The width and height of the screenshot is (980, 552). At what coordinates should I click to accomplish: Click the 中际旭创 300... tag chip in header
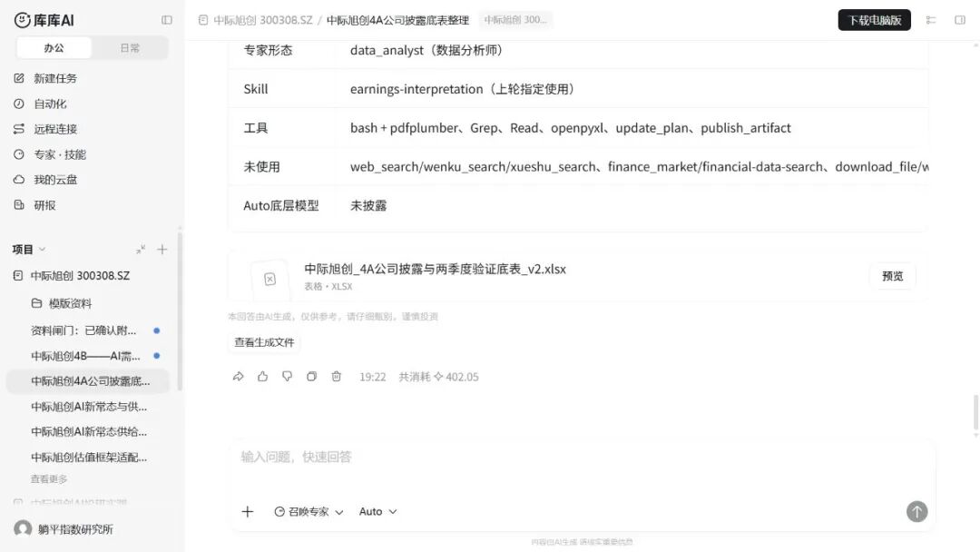(515, 20)
